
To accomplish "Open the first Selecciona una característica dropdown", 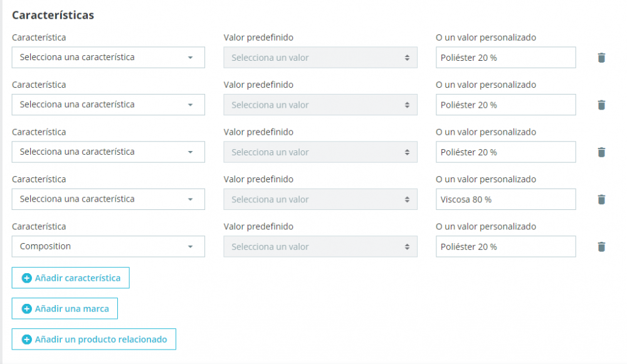I will pyautogui.click(x=108, y=57).
